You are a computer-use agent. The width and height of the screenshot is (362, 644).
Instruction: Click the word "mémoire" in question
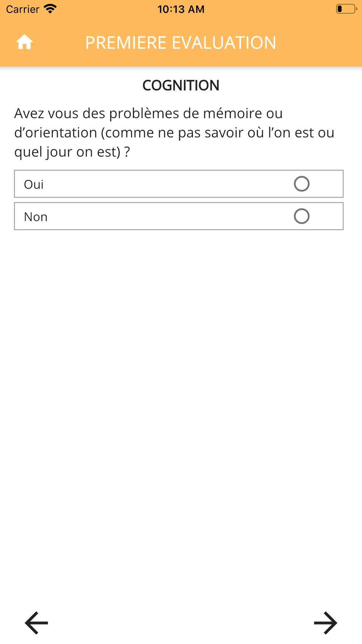coord(232,113)
